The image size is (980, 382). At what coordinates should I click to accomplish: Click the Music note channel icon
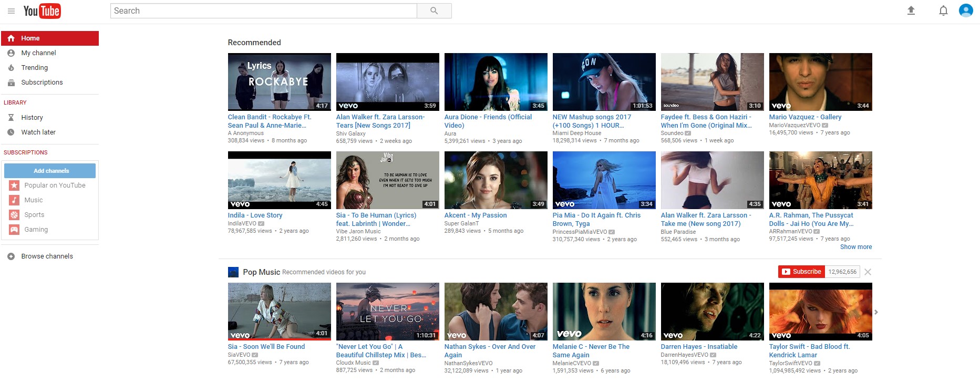[x=14, y=200]
